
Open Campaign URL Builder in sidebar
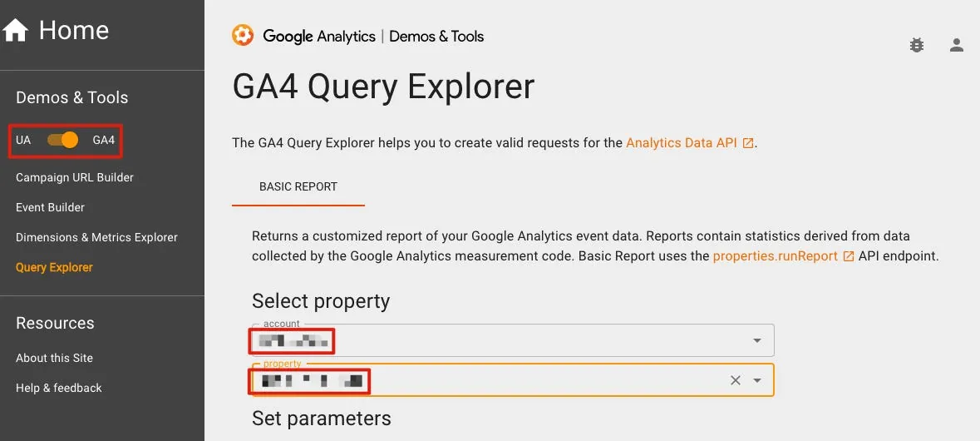tap(75, 177)
